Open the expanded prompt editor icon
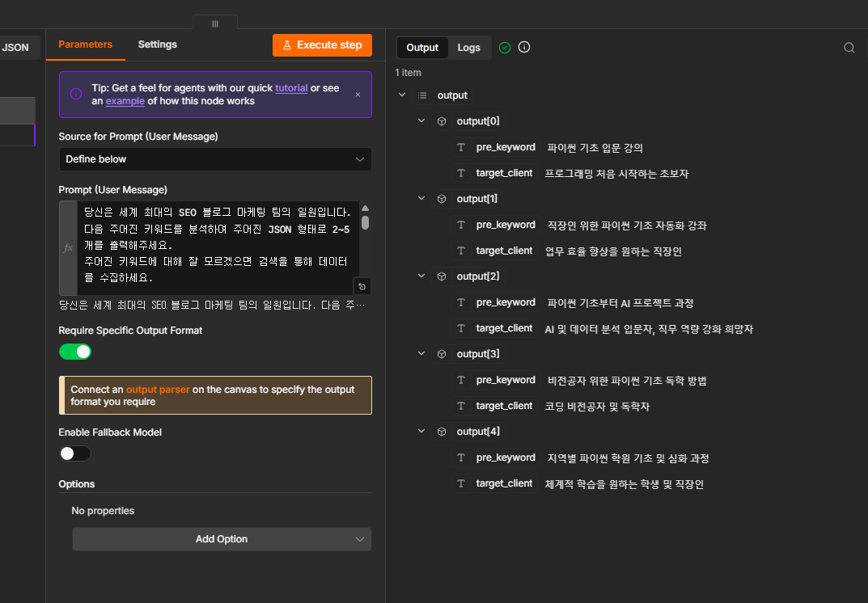 362,287
